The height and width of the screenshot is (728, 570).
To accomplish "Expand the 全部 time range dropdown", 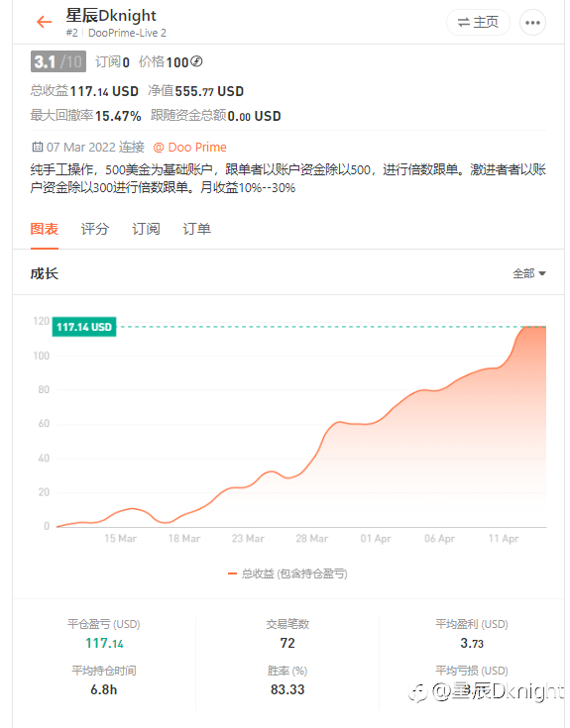I will coord(529,273).
